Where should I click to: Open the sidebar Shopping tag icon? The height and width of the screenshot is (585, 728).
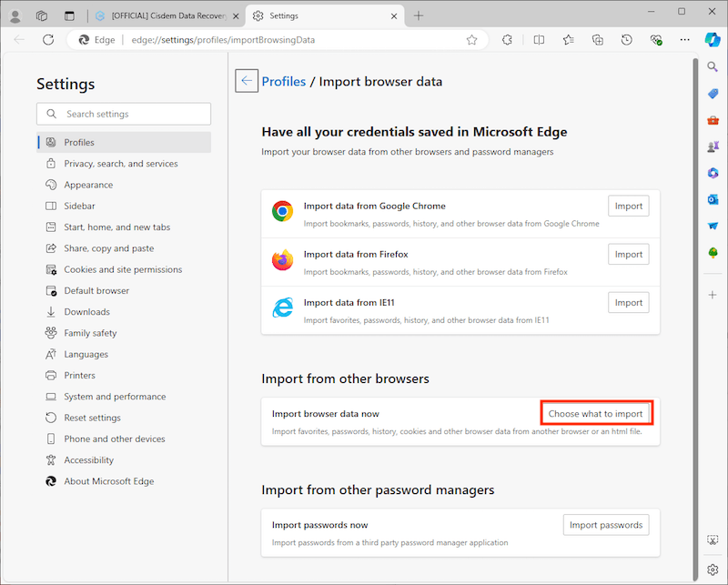coord(713,94)
